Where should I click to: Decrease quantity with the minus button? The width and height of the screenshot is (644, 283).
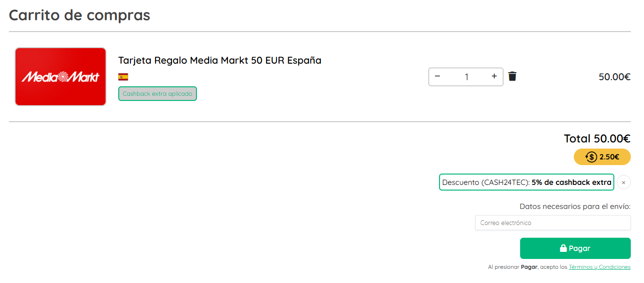coord(438,76)
